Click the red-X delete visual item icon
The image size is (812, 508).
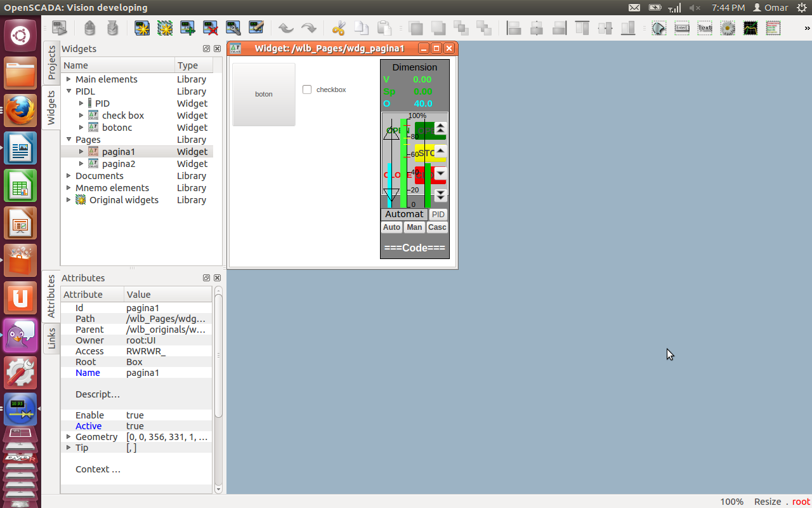[210, 28]
